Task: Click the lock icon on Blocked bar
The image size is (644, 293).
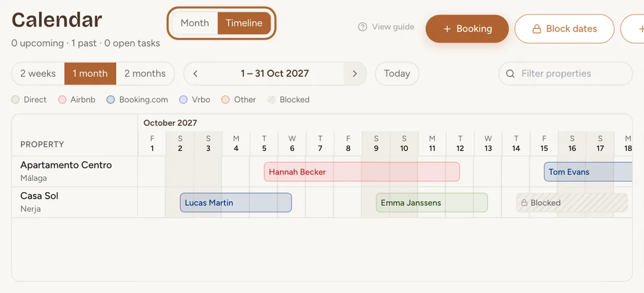Action: [524, 203]
